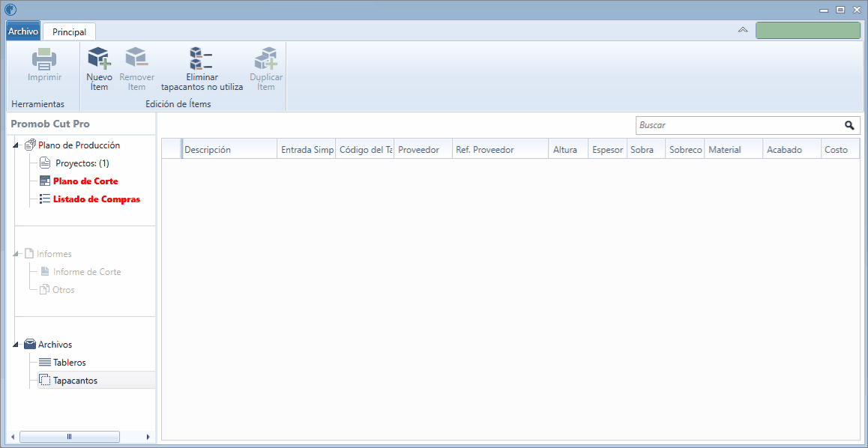Click the Entrada Simp column header

[306, 149]
